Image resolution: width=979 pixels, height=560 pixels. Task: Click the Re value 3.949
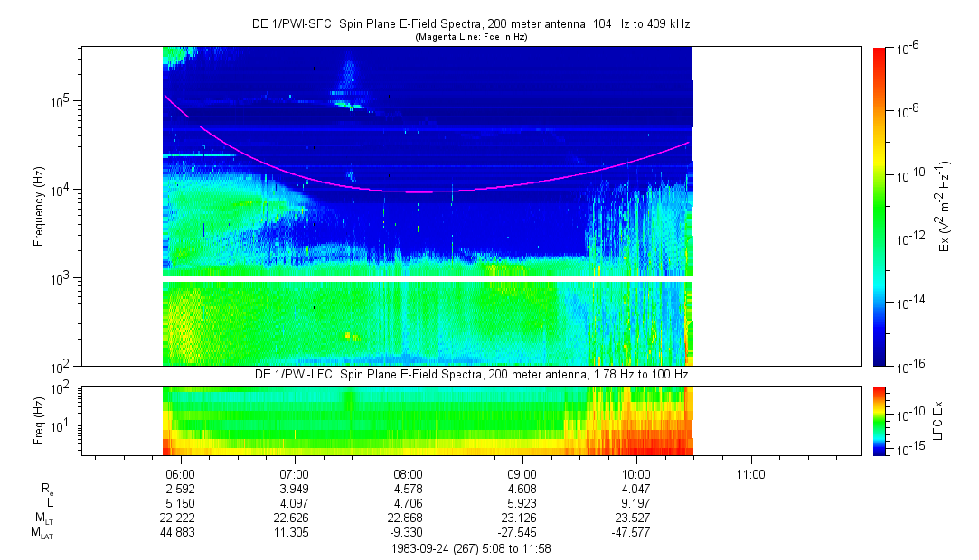294,489
